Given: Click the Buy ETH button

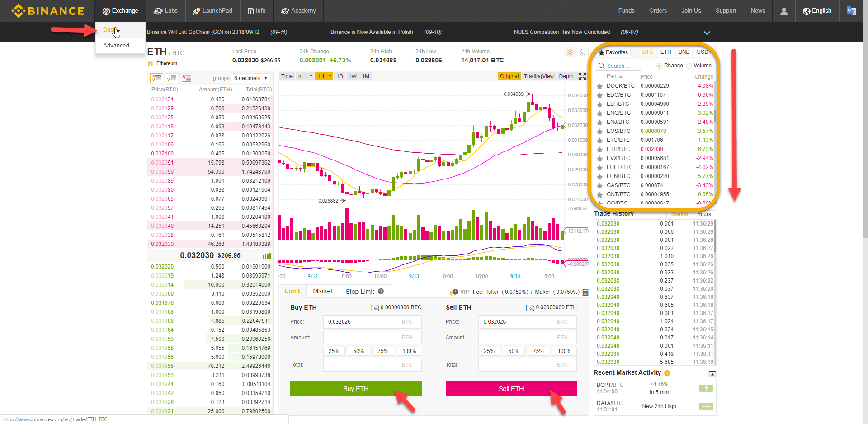Looking at the screenshot, I should coord(356,389).
